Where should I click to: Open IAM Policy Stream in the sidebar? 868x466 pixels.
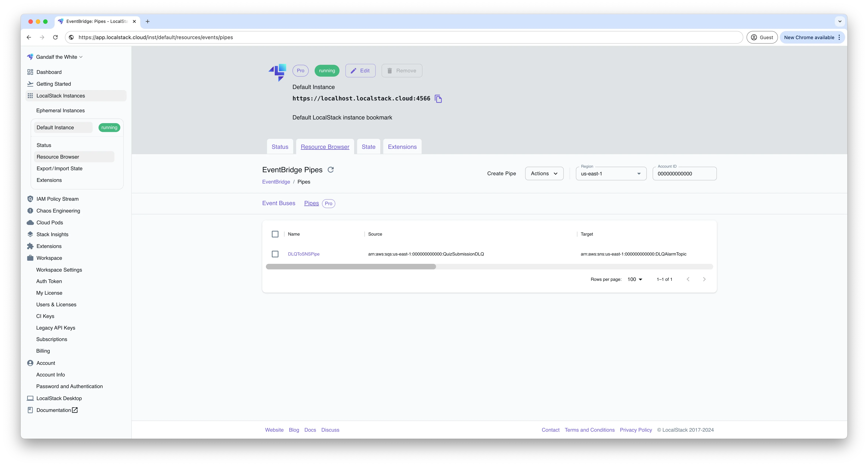[57, 199]
